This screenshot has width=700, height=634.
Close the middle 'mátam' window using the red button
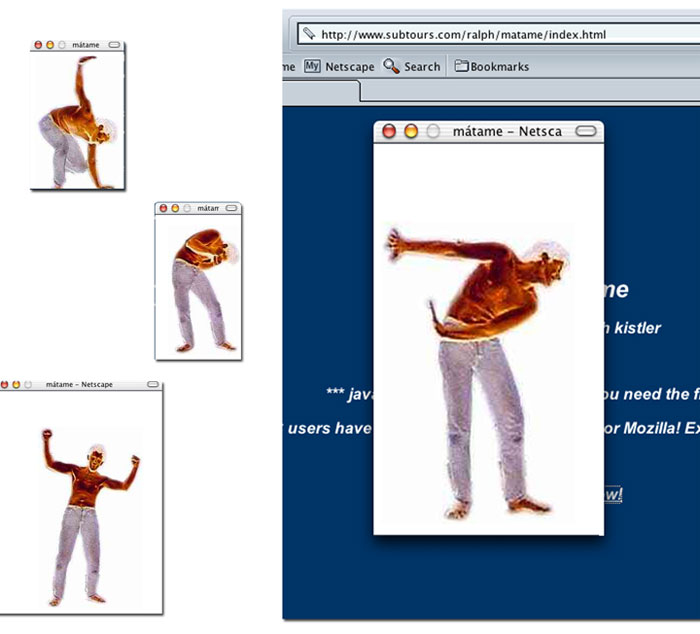(x=163, y=208)
